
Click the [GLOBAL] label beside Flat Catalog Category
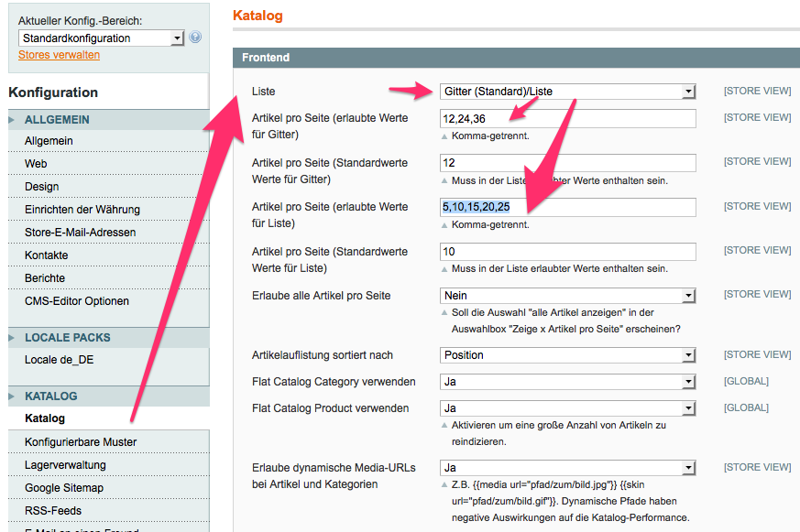click(x=746, y=381)
